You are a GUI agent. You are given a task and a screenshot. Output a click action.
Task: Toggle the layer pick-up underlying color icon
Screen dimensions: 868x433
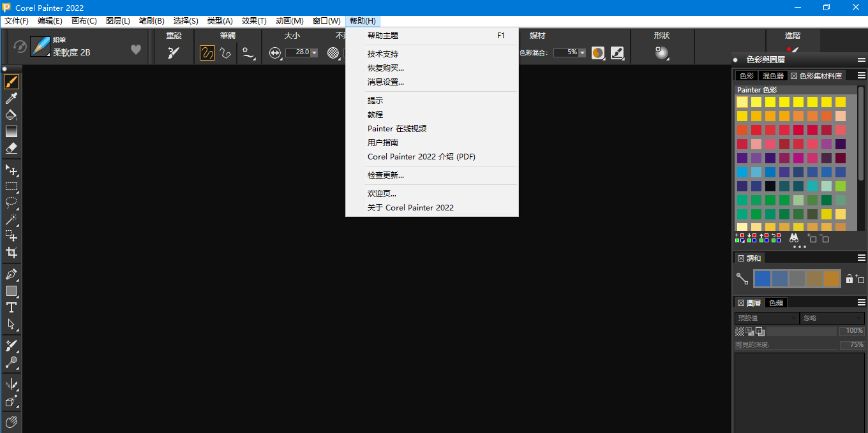tap(750, 332)
